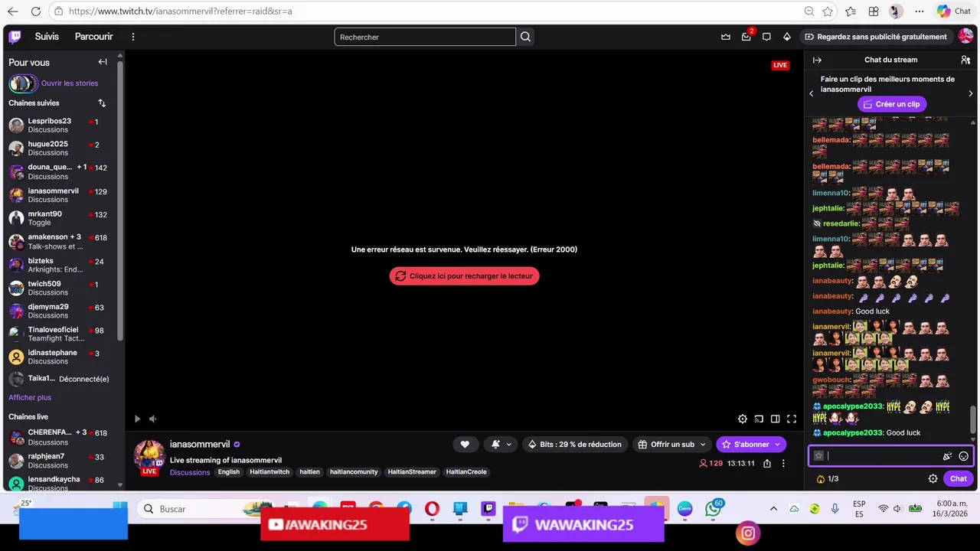Screen dimensions: 980x551
Task: Play the stream with the play button
Action: point(137,419)
